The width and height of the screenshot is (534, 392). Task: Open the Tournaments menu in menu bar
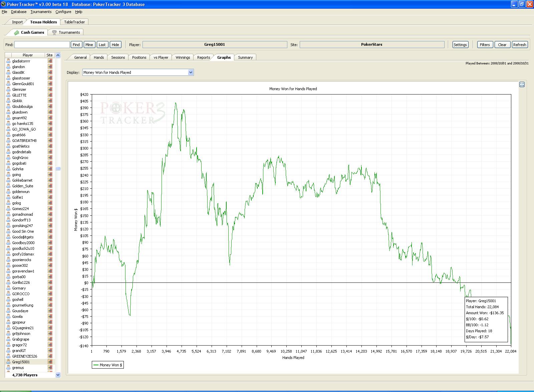pyautogui.click(x=41, y=12)
